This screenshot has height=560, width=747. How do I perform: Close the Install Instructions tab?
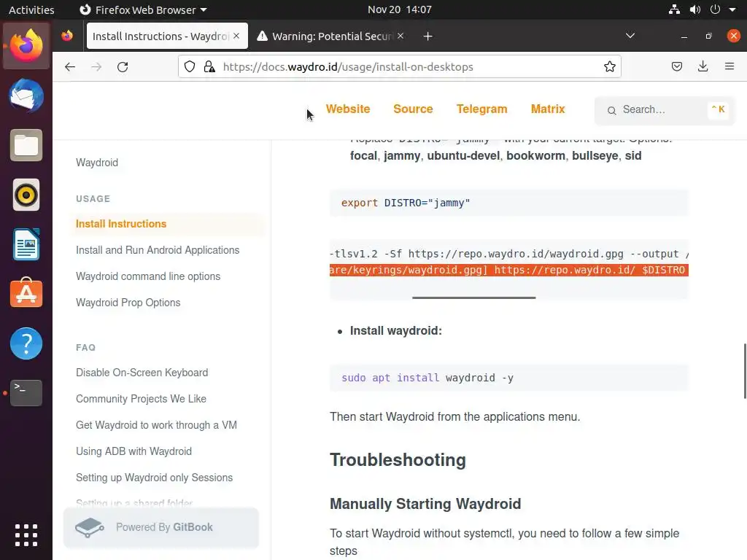point(236,36)
